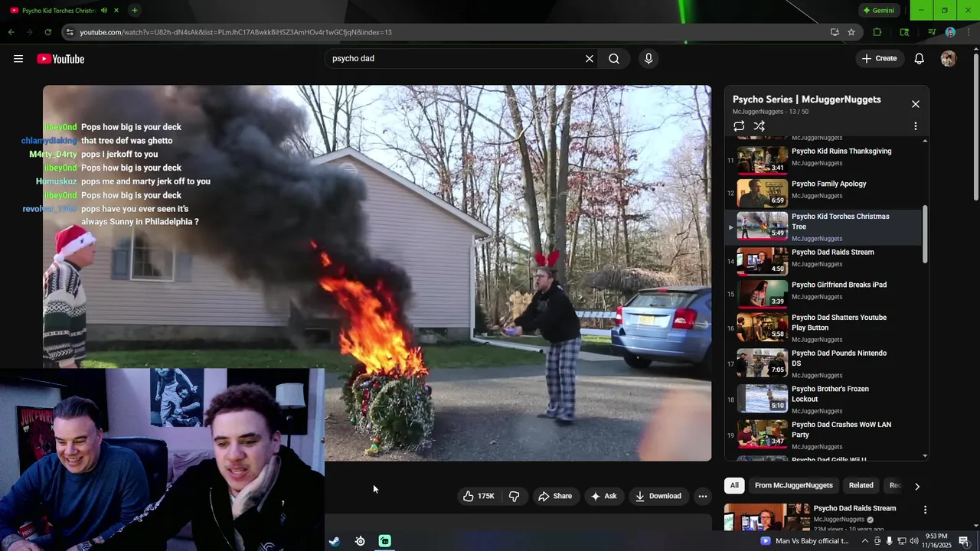Select Psycho Dad Raids Stream in playlist
The image size is (980, 551).
[x=824, y=261]
